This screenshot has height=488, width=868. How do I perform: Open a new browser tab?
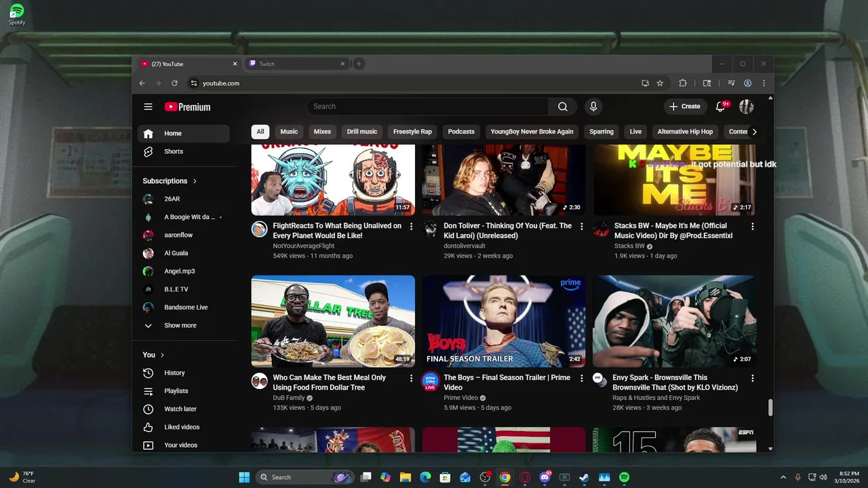point(359,64)
